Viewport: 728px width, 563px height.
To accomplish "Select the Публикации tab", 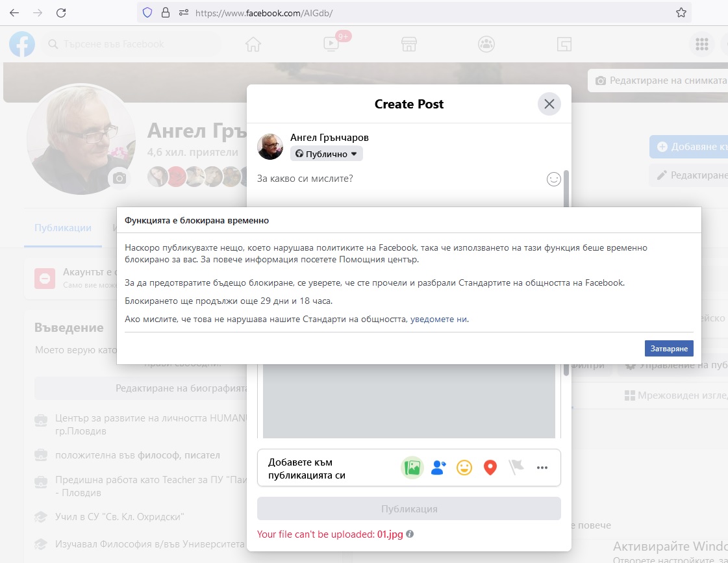I will point(63,228).
